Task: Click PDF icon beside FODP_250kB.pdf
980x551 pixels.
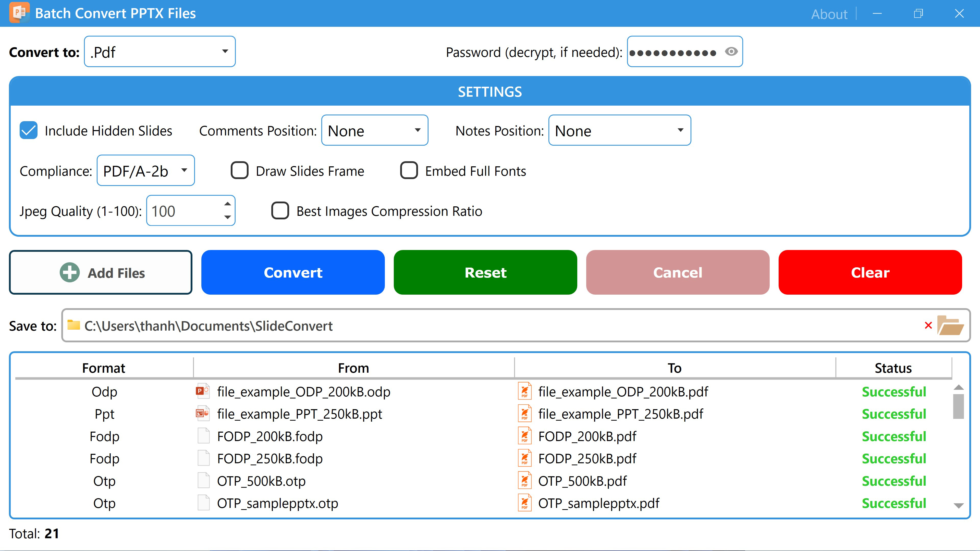Action: (525, 458)
